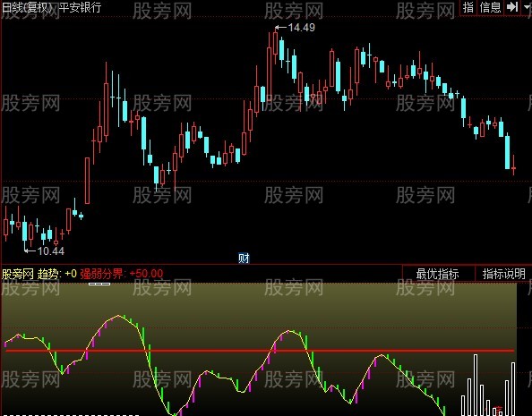The image size is (532, 416).
Task: Open the 信息 info panel
Action: coord(490,7)
